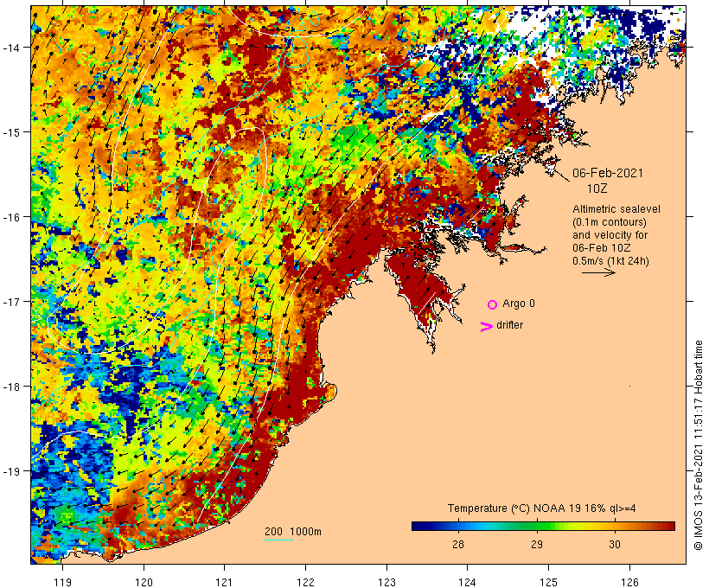This screenshot has height=588, width=709.
Task: Click the 122 longitude axis label
Action: tap(306, 583)
